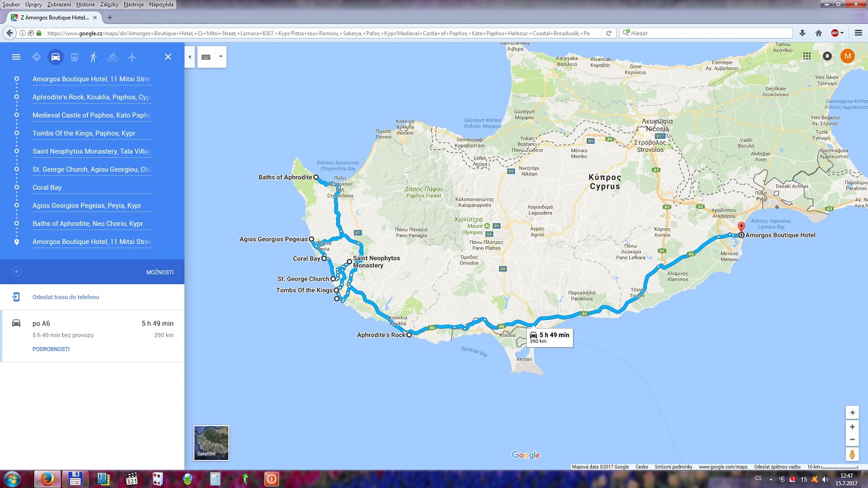Image resolution: width=868 pixels, height=488 pixels.
Task: Open the Historie menu
Action: click(86, 4)
